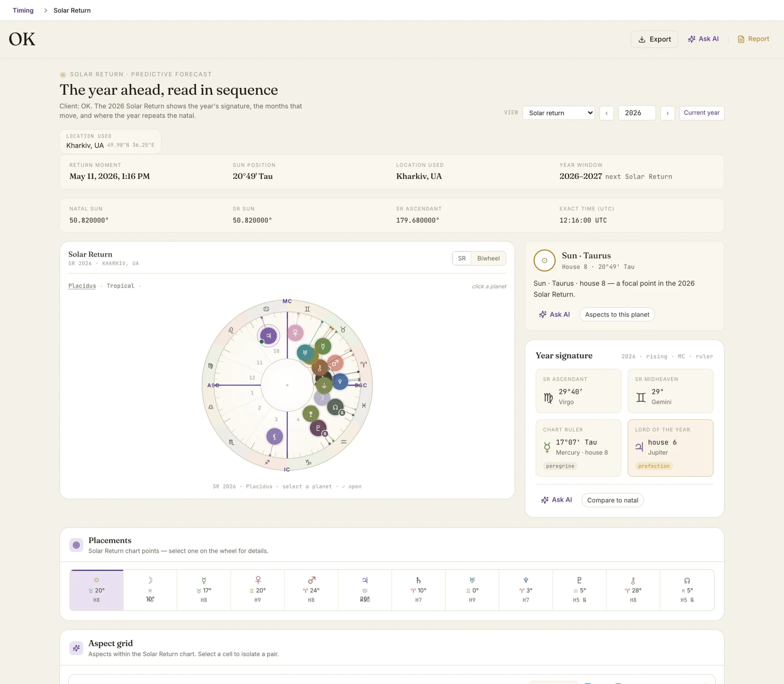Open the Sun placement cell
Screen dimensions: 784x684
pyautogui.click(x=96, y=590)
